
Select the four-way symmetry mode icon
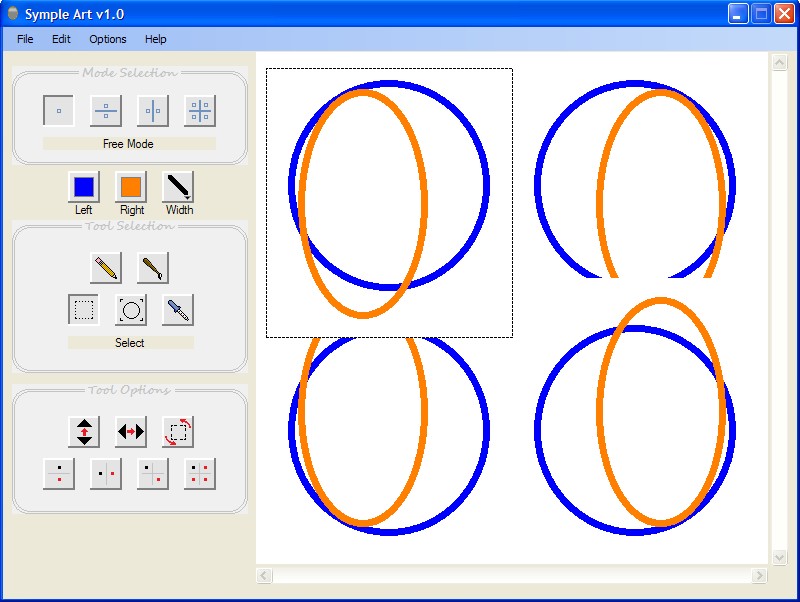(x=199, y=111)
